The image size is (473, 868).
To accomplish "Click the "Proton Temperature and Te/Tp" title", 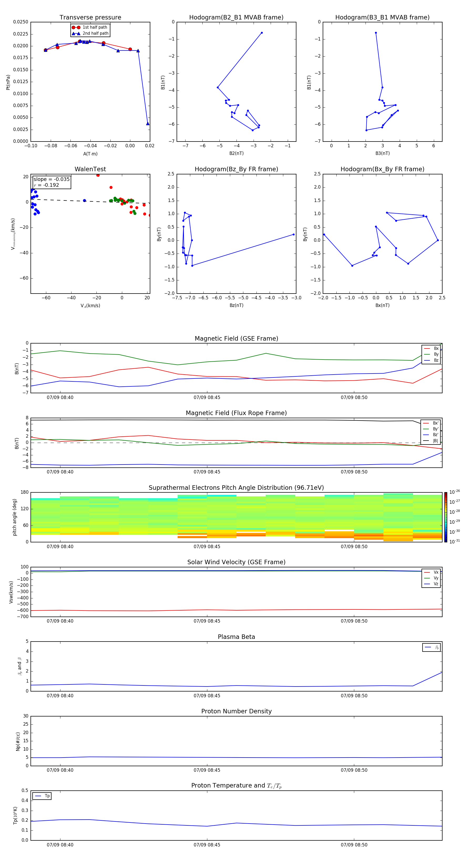I will (236, 786).
